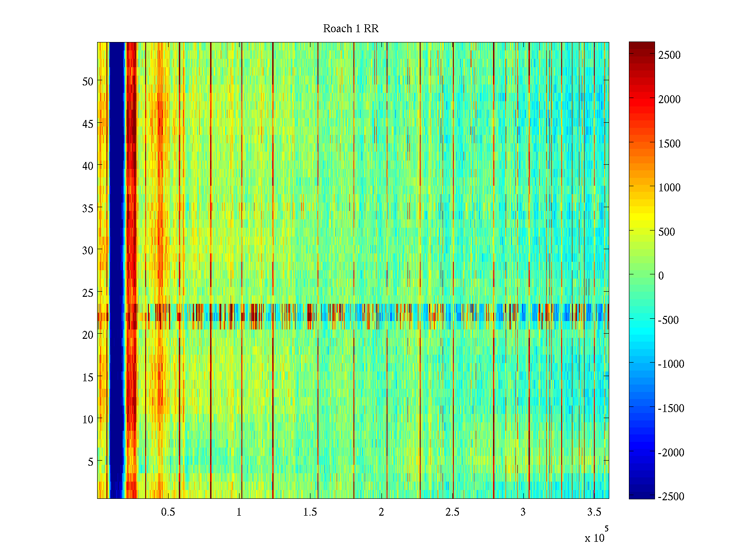This screenshot has width=747, height=560.
Task: Click the 1500 colorbar tick label
Action: (x=669, y=144)
